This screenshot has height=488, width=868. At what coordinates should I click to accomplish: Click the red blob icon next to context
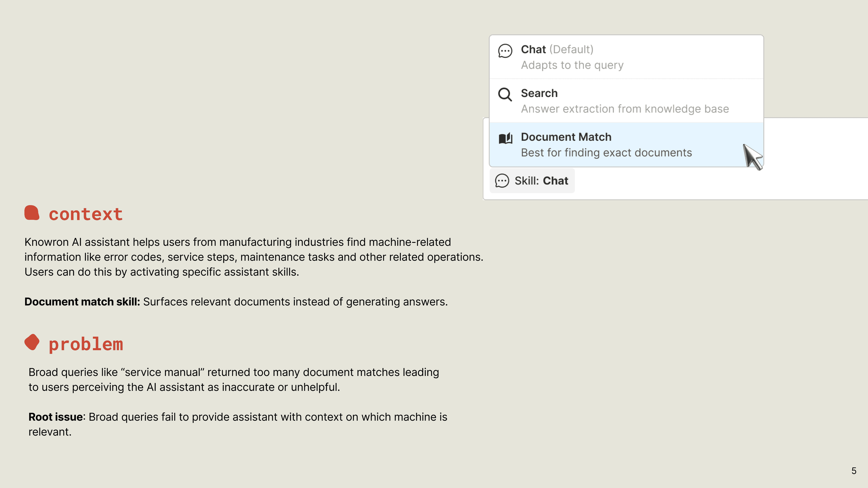tap(32, 213)
